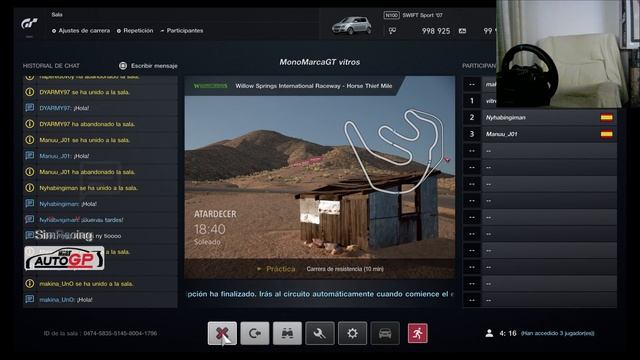
Task: Click chat line 'Nyhabingiman se ha unido a la sala'
Action: pos(89,188)
